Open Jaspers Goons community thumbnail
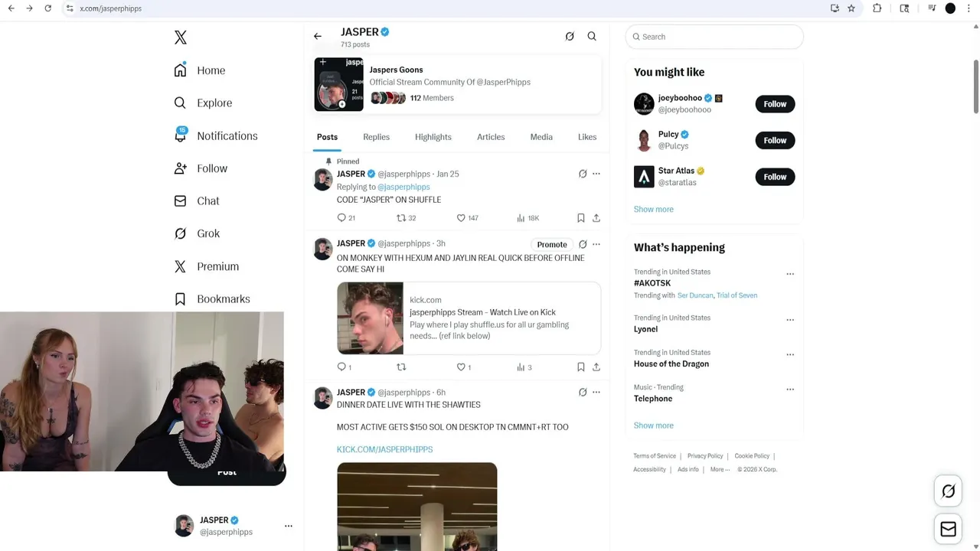The width and height of the screenshot is (980, 551). point(338,84)
